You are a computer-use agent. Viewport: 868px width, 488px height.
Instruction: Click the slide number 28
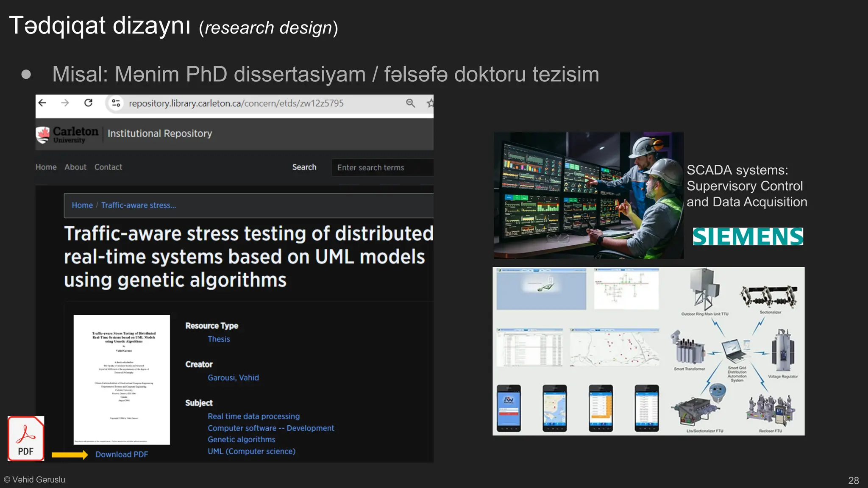[854, 480]
